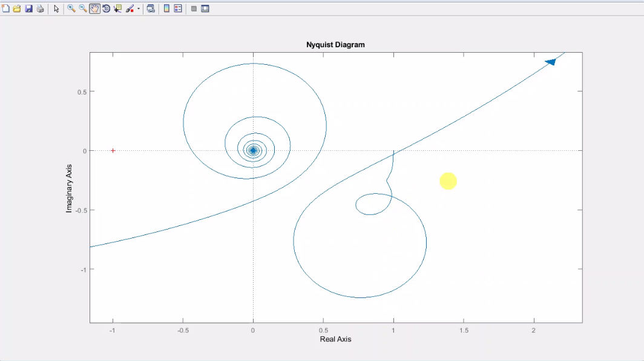Select the Rotate 3D tool
Image resolution: width=644 pixels, height=361 pixels.
(106, 9)
